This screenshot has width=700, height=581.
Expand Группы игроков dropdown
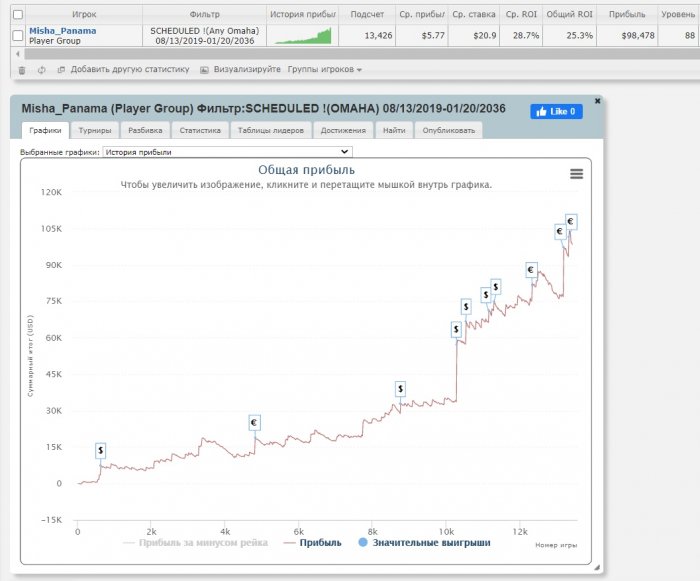pos(325,69)
